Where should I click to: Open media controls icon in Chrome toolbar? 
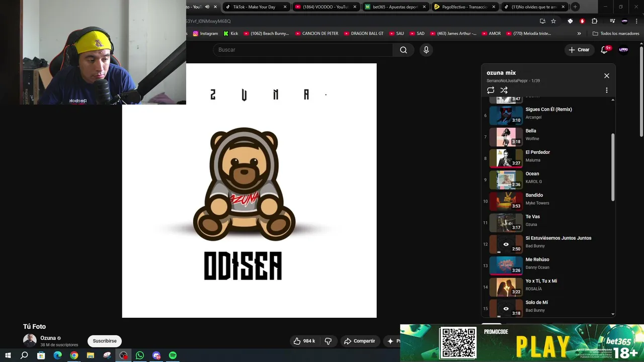click(x=612, y=21)
